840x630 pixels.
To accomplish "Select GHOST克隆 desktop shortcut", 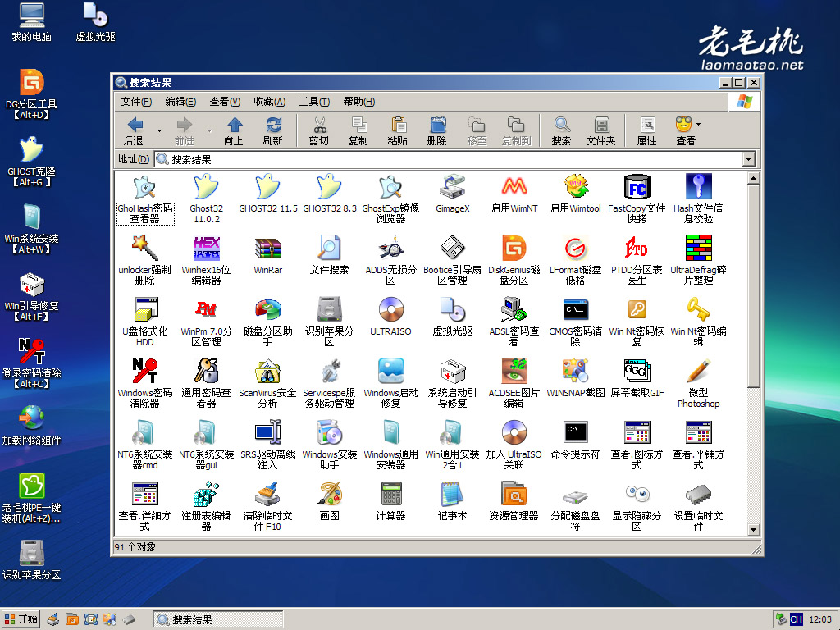I will coord(32,162).
